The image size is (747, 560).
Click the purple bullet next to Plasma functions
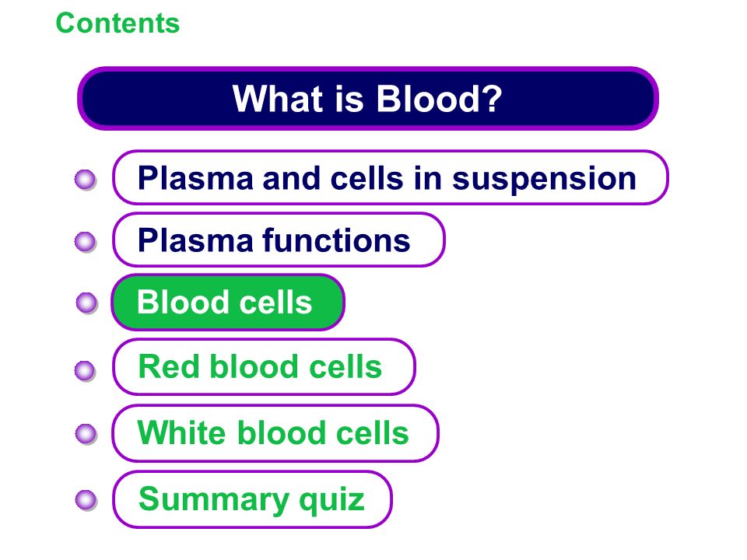click(86, 242)
